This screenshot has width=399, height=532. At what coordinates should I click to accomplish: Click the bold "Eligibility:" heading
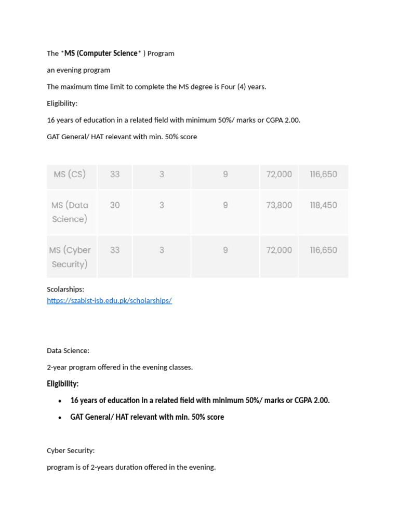coord(63,384)
